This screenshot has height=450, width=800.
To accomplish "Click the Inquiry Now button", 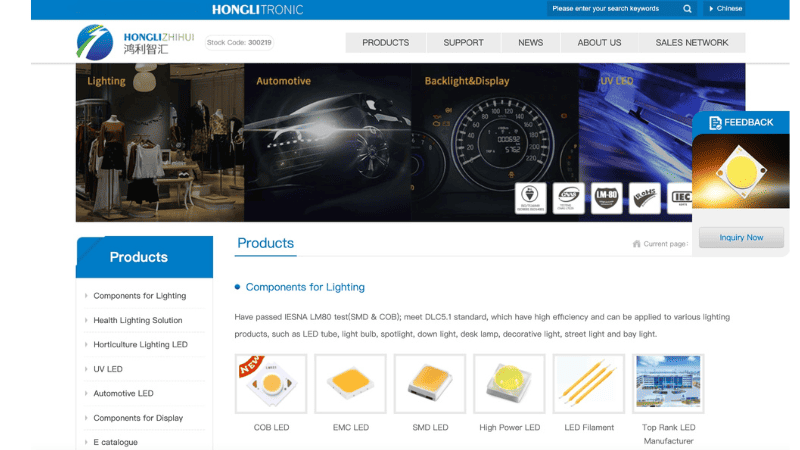I will (x=741, y=238).
